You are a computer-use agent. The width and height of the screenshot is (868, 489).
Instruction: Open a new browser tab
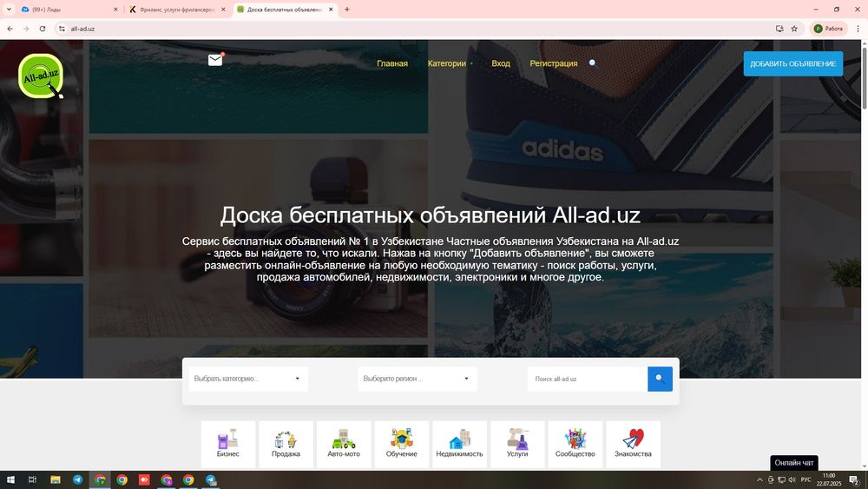coord(347,10)
